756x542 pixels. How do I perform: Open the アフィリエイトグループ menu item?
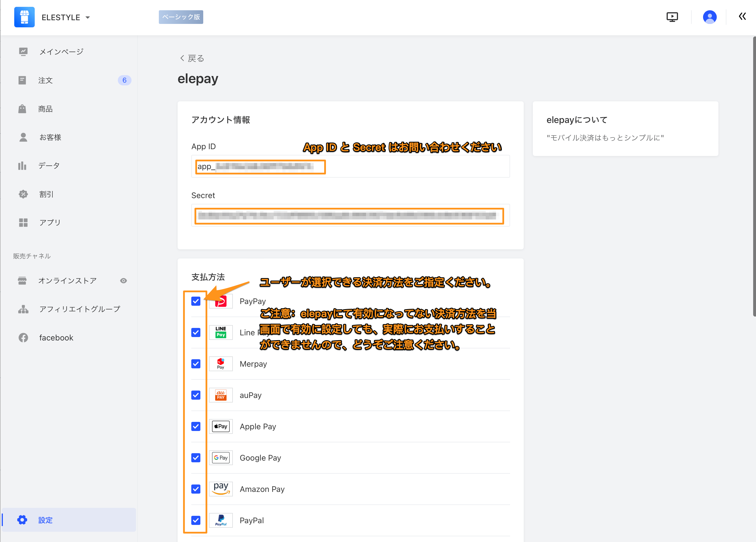click(79, 309)
